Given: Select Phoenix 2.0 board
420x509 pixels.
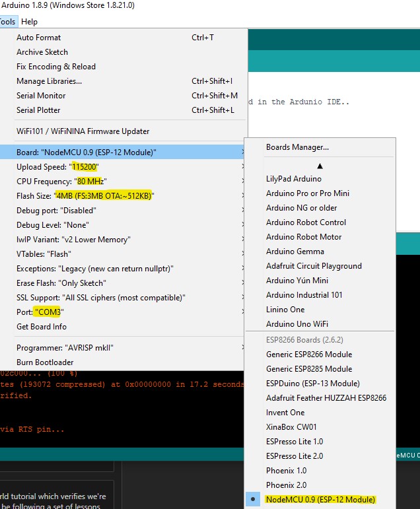Looking at the screenshot, I should [x=320, y=485].
